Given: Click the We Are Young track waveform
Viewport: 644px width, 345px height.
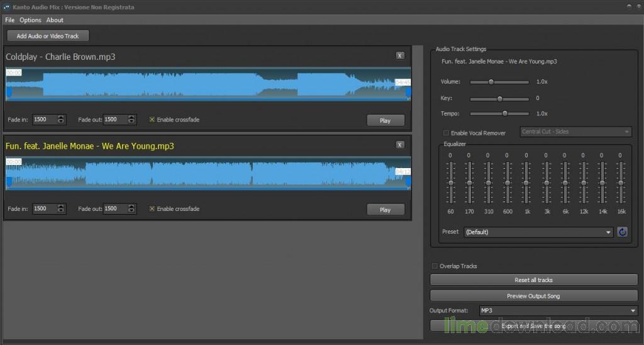Looking at the screenshot, I should [x=208, y=173].
